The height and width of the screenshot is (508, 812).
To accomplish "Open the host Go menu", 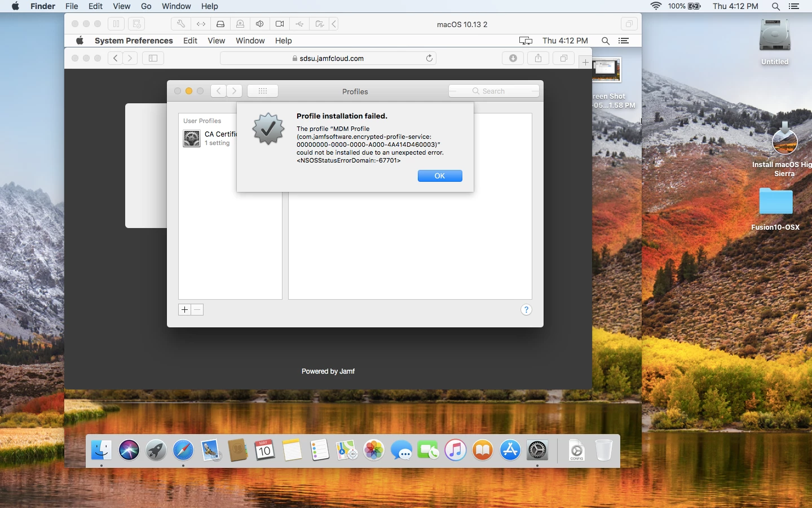I will tap(146, 6).
